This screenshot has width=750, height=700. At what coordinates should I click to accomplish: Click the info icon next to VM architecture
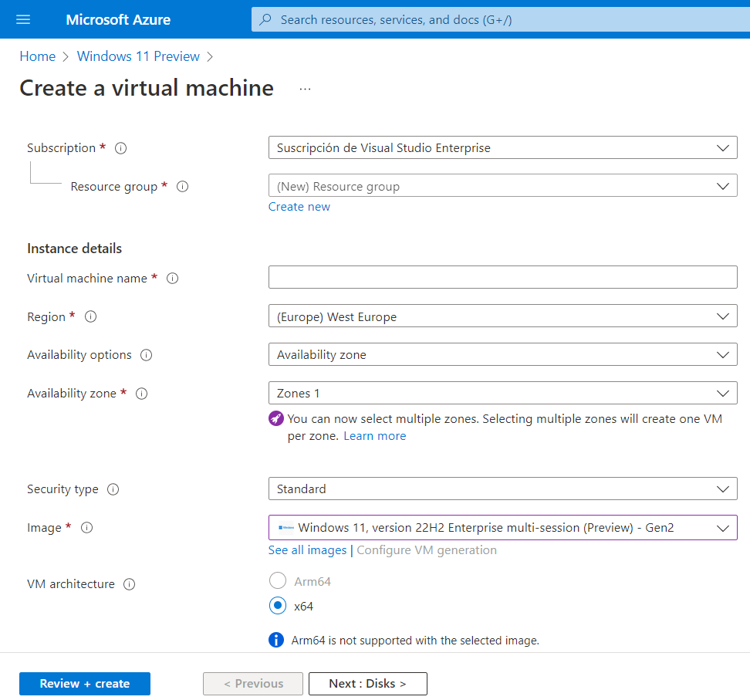point(131,583)
